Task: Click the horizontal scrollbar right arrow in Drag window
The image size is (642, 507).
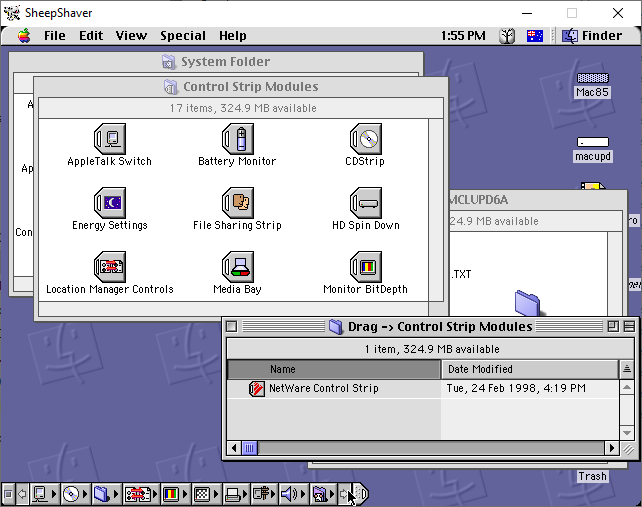Action: [612, 448]
